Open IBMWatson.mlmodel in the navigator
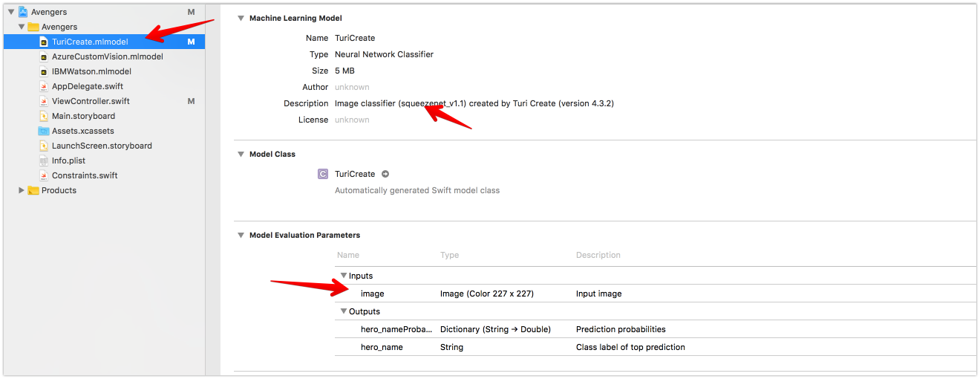This screenshot has width=980, height=379. [x=91, y=71]
